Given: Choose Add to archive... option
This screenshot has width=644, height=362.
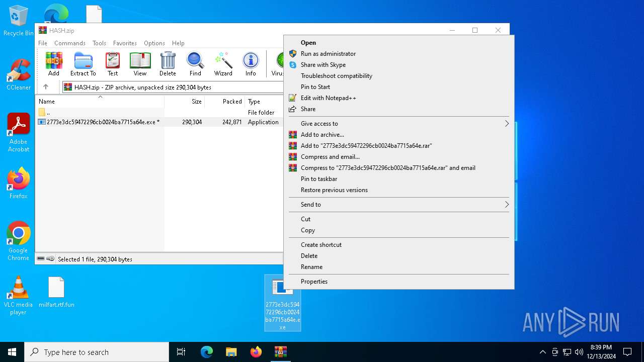Looking at the screenshot, I should (x=398, y=135).
